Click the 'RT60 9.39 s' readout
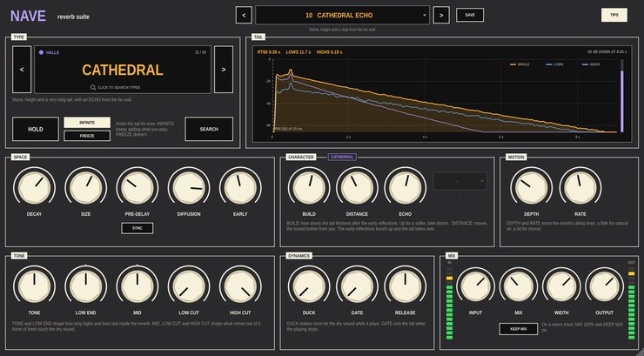Viewport: 644px width, 356px height. click(x=269, y=52)
